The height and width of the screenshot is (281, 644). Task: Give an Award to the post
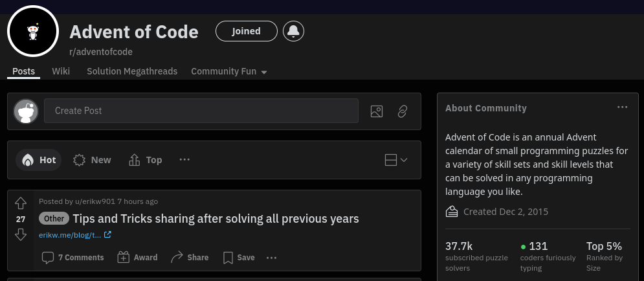click(x=137, y=258)
